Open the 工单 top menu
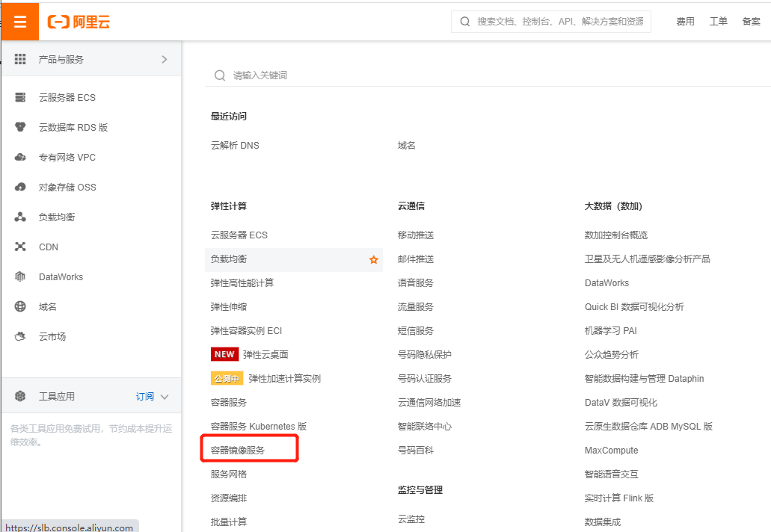Image resolution: width=771 pixels, height=532 pixels. tap(718, 21)
